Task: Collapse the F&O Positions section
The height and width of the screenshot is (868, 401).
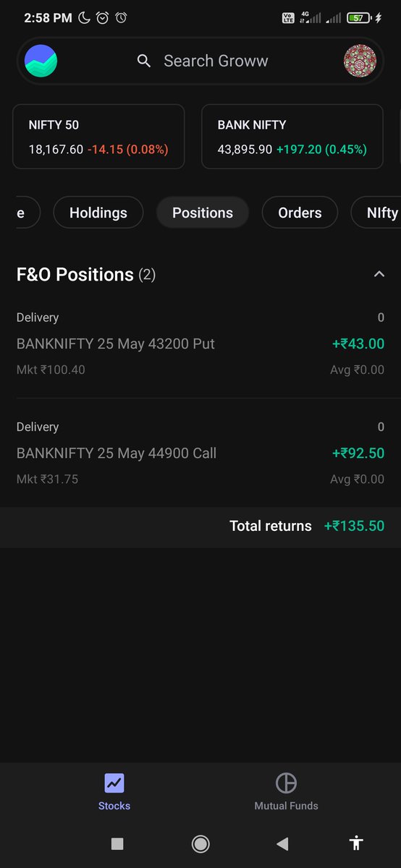Action: pos(379,274)
